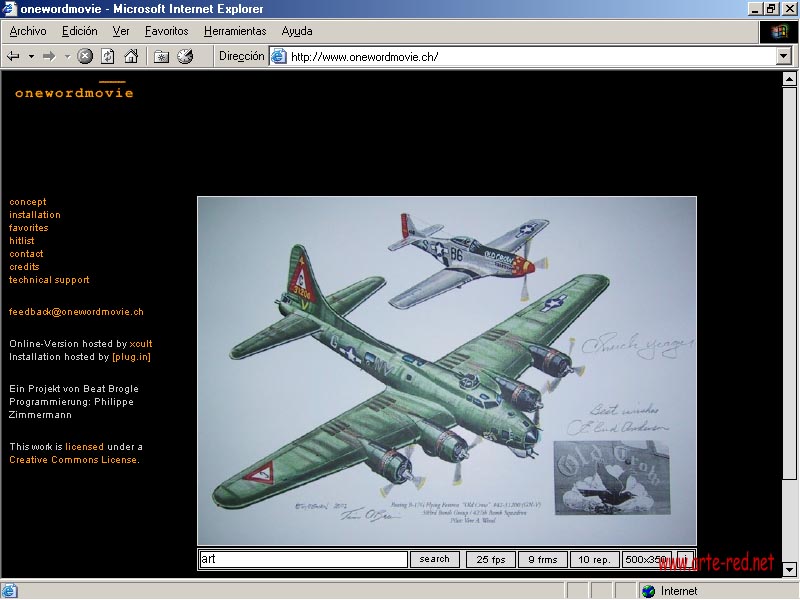Open the Favorites folder icon
Viewport: 800px width, 600px height.
point(162,57)
